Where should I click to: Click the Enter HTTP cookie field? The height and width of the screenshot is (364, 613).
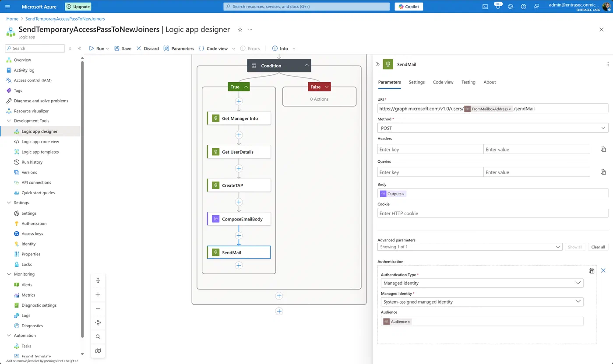point(493,213)
